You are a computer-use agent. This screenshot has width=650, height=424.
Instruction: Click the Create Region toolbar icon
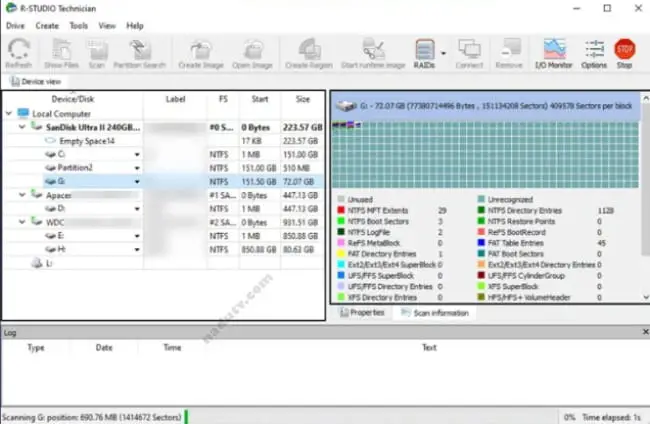click(x=309, y=53)
